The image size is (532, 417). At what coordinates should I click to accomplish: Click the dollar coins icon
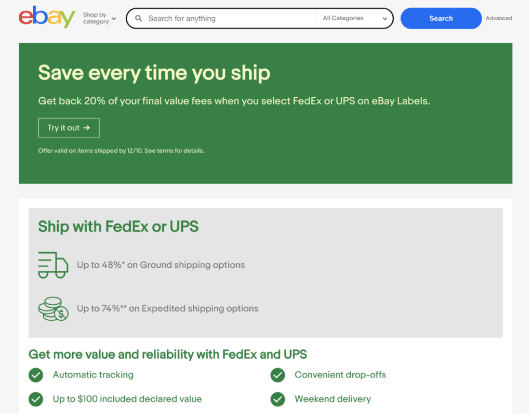52,308
